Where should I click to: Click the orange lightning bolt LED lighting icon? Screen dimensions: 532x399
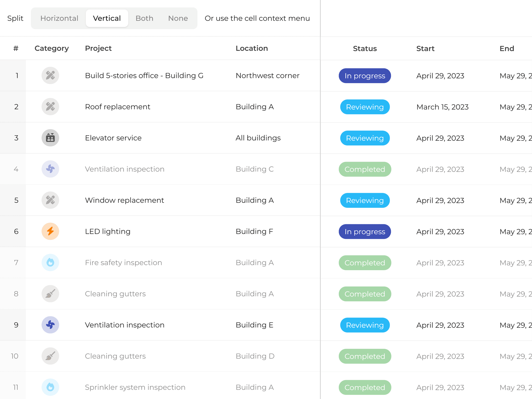point(50,231)
